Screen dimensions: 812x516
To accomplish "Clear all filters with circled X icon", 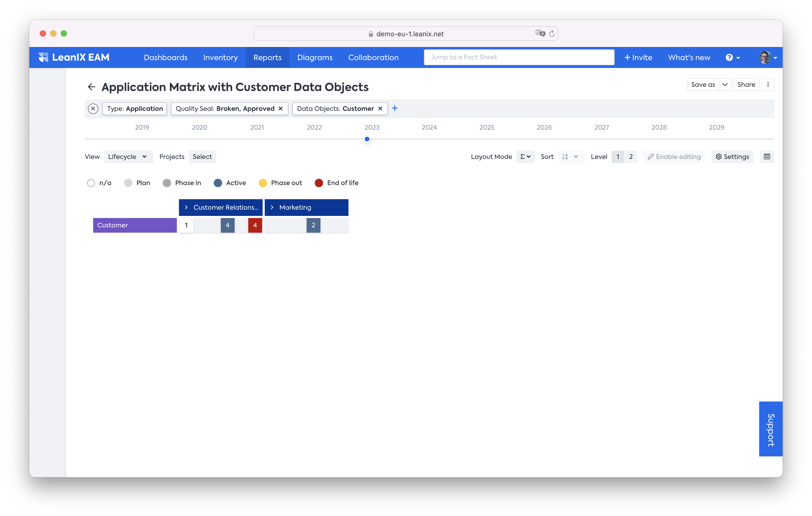I will click(93, 108).
